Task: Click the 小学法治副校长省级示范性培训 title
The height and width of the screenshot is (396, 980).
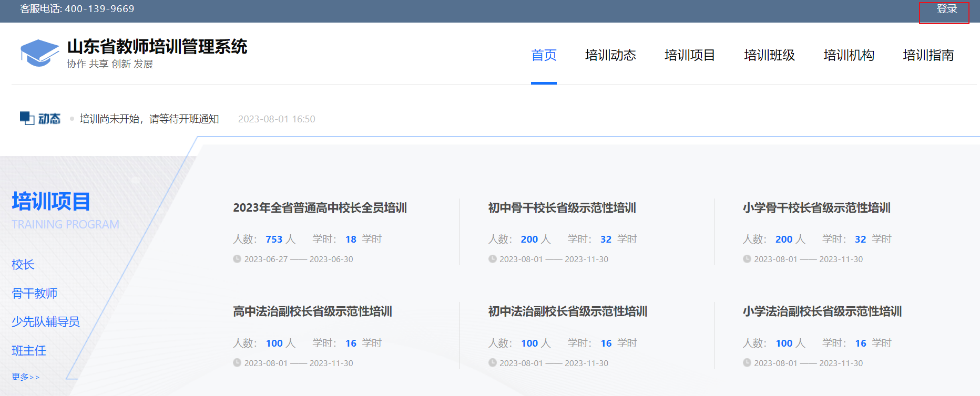Action: pyautogui.click(x=822, y=311)
